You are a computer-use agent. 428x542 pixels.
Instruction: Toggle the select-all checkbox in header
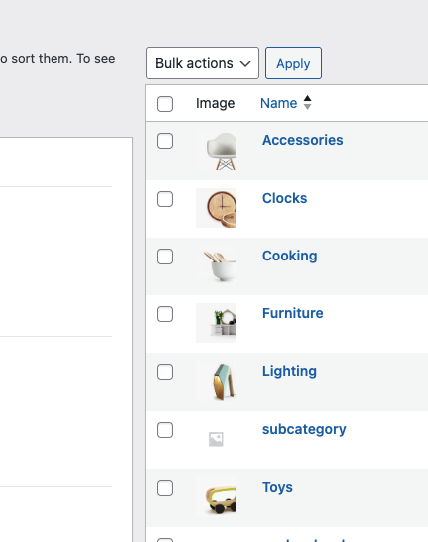pyautogui.click(x=165, y=104)
